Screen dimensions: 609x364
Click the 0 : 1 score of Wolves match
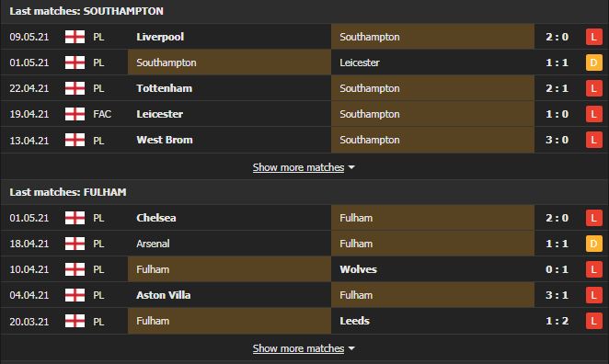557,269
